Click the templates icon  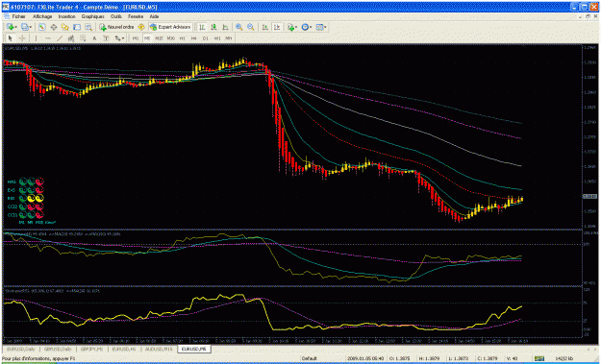pyautogui.click(x=319, y=27)
